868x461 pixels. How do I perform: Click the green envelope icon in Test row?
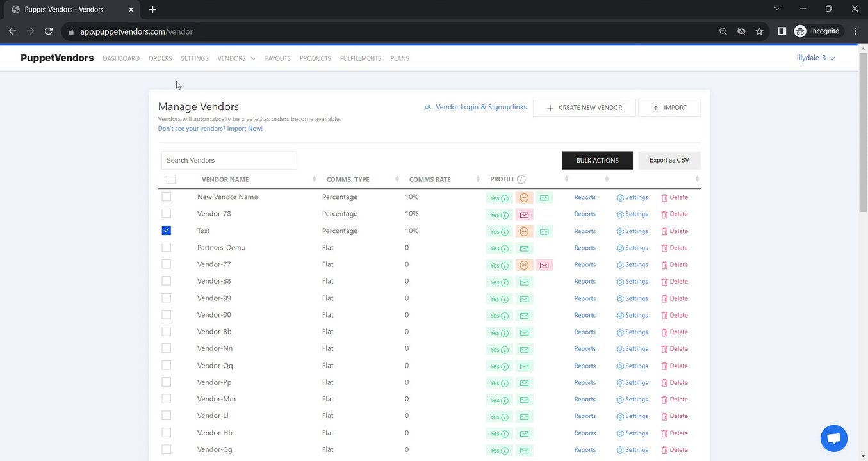pyautogui.click(x=544, y=232)
